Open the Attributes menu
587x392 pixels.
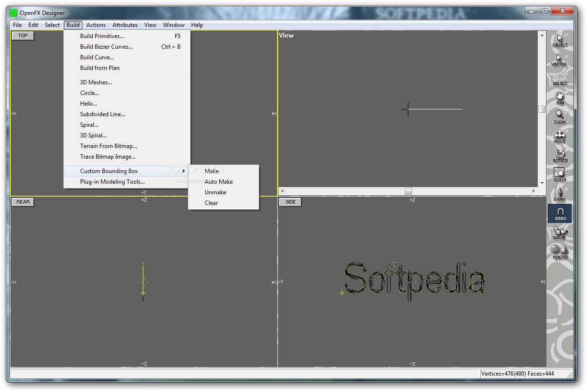pos(125,25)
